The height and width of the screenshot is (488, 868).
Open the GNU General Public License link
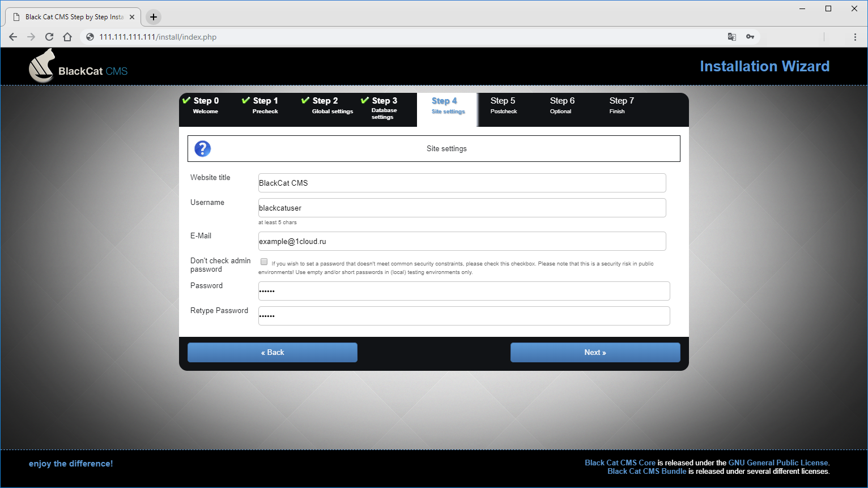(x=777, y=463)
